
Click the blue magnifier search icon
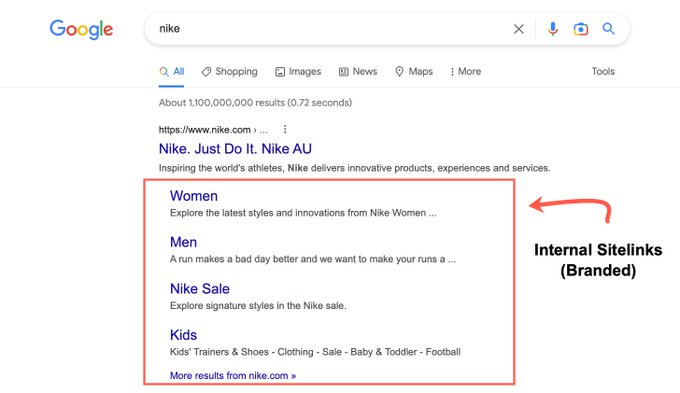pos(608,29)
